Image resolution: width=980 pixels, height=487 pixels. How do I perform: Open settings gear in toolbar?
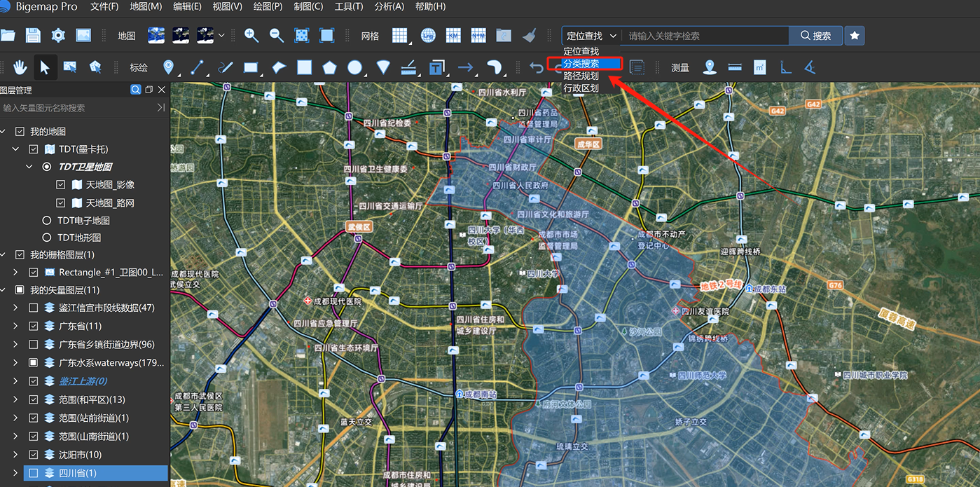(x=58, y=35)
